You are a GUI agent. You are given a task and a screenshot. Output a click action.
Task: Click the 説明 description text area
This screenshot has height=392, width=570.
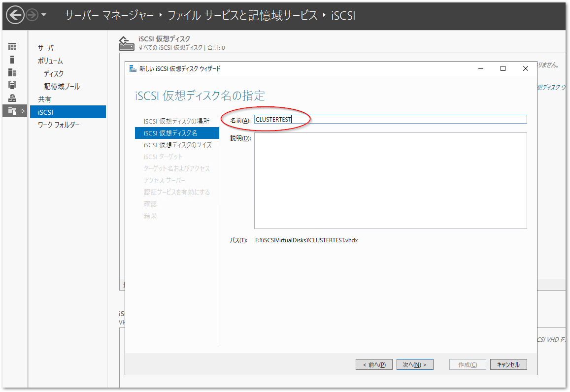390,181
